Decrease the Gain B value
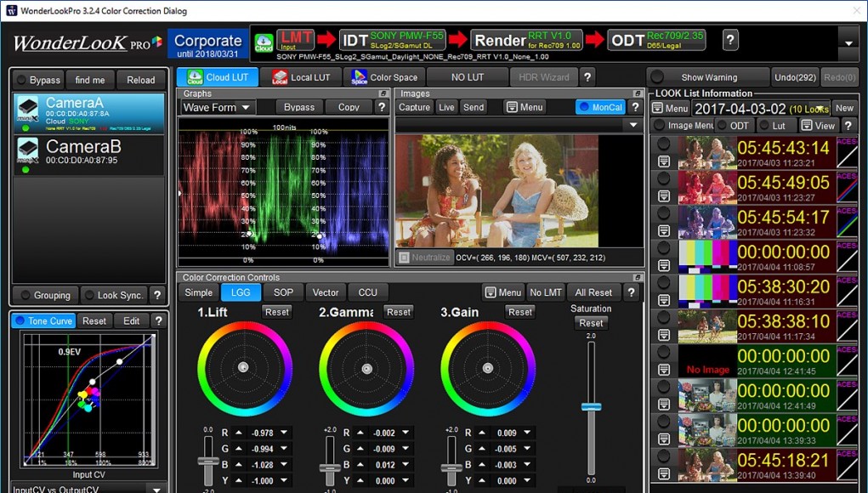Screen dimensions: 868x493 coord(527,465)
